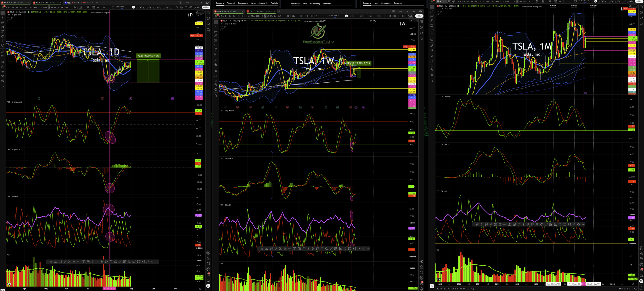The height and width of the screenshot is (291, 644).
Task: Expand the interval dropdown after 12M on daily chart
Action: (70, 7)
